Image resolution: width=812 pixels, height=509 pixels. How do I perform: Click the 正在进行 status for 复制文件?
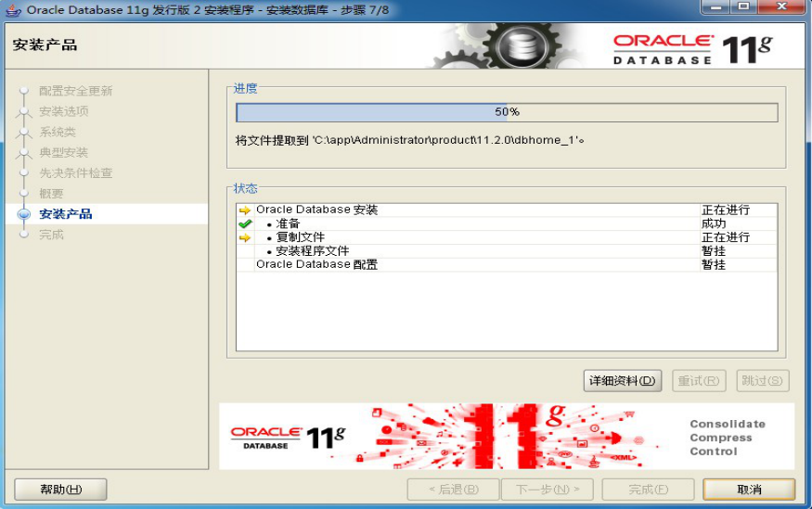coord(726,237)
